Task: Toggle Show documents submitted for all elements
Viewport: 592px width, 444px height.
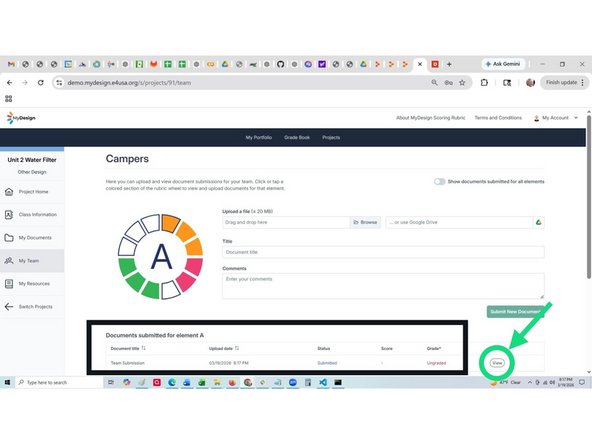Action: tap(439, 182)
